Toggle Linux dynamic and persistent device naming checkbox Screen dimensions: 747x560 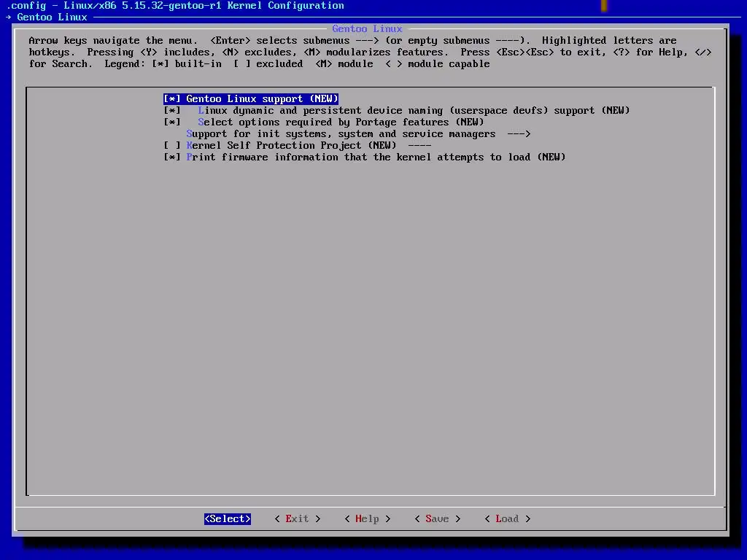pyautogui.click(x=172, y=111)
